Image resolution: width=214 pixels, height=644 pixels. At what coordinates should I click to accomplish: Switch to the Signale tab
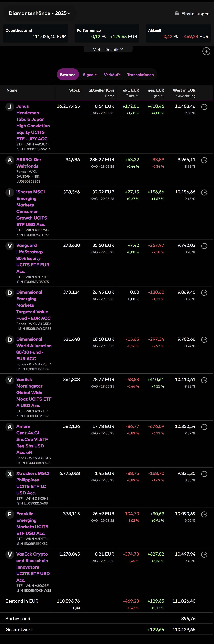[90, 75]
